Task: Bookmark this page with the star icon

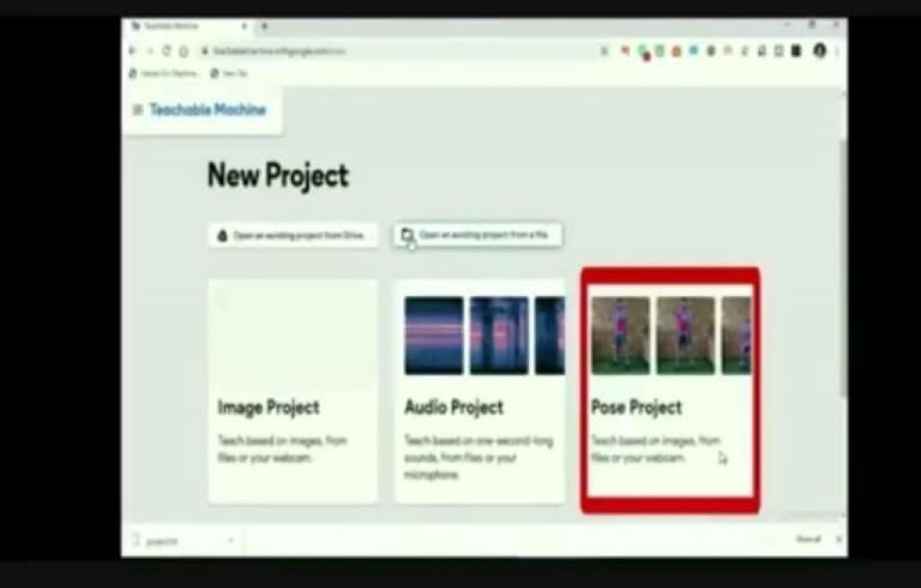Action: point(604,51)
